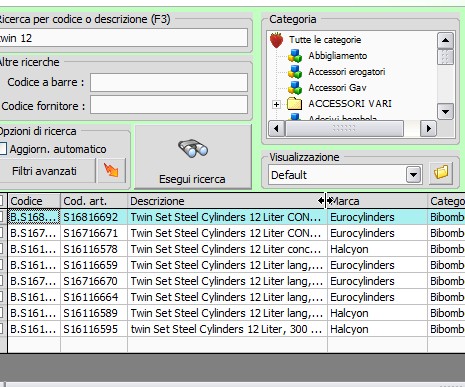Click description starting 'twin Set Steel Cylinders 12 Liter, 300'
Viewport: 465px width, 387px height.
[227, 329]
